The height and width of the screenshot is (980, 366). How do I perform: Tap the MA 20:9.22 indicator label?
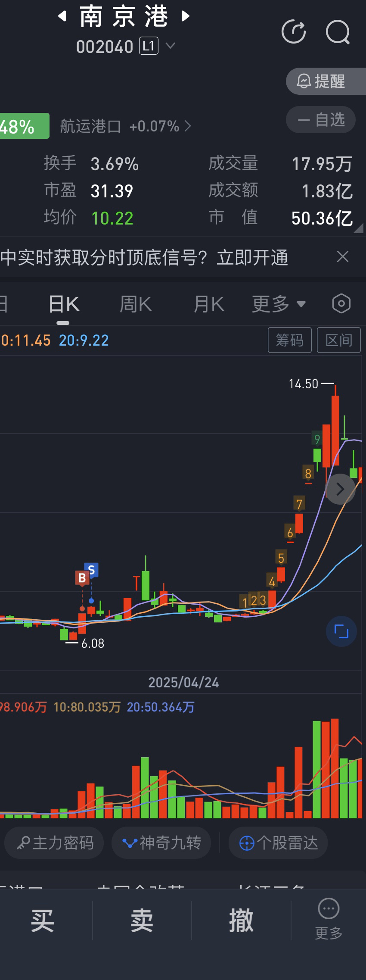click(84, 340)
